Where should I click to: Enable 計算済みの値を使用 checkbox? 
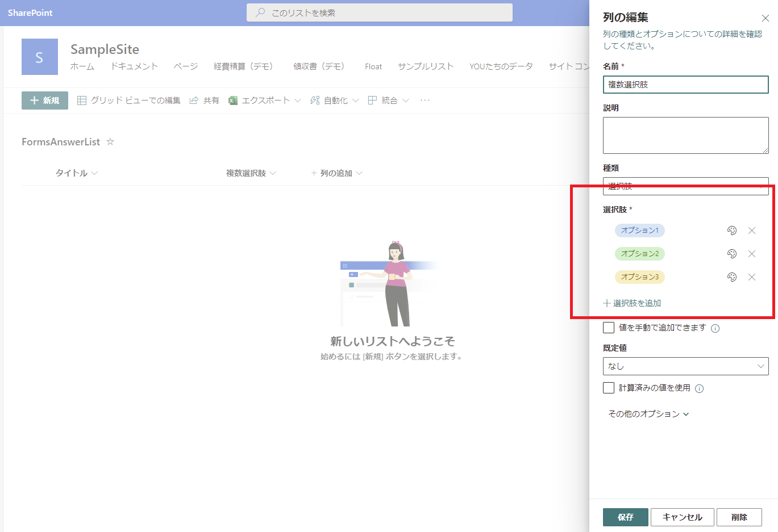coord(609,388)
